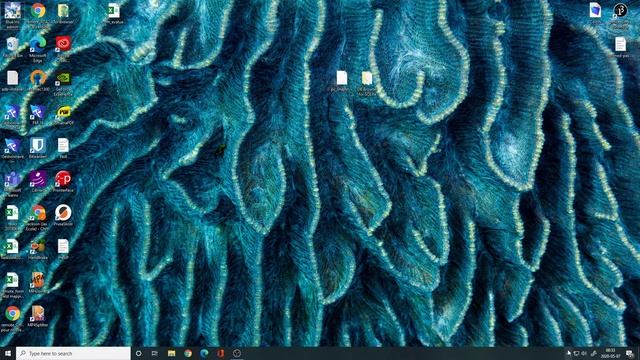The width and height of the screenshot is (640, 360).
Task: Open the blue document icon in the top-right corner
Action: pos(595,10)
